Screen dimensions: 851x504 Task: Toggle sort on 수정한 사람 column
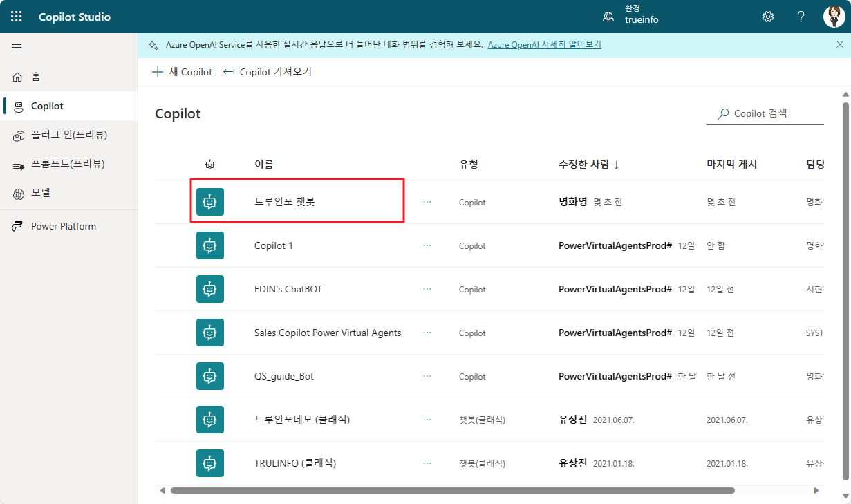[589, 165]
